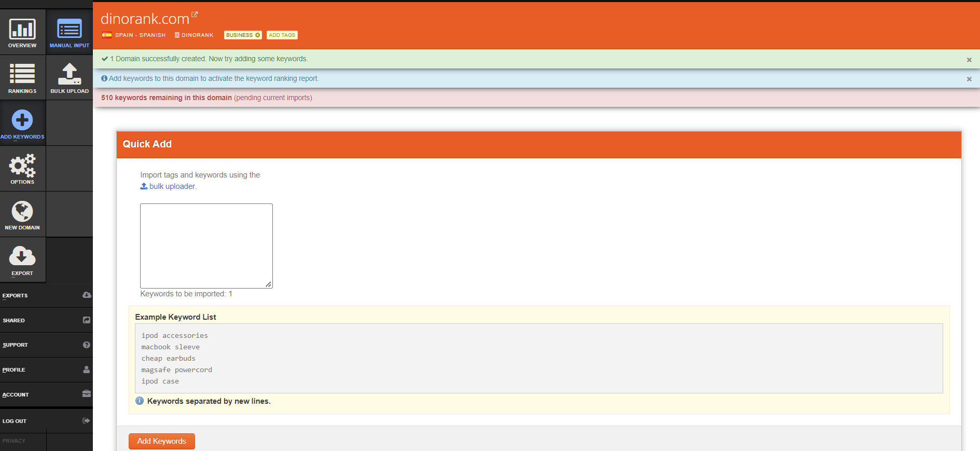The height and width of the screenshot is (451, 980).
Task: Remove the BUSINESS tag via its x icon
Action: (x=258, y=35)
